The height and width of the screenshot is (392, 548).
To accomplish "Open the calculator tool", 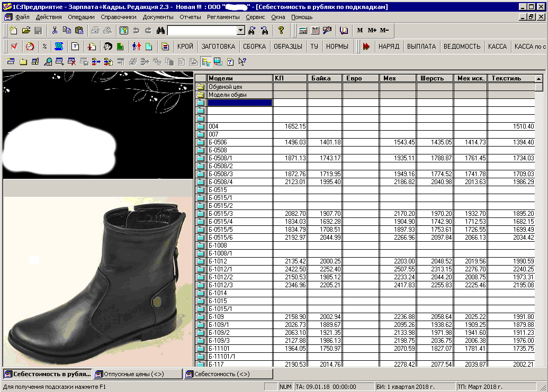I will [x=303, y=30].
